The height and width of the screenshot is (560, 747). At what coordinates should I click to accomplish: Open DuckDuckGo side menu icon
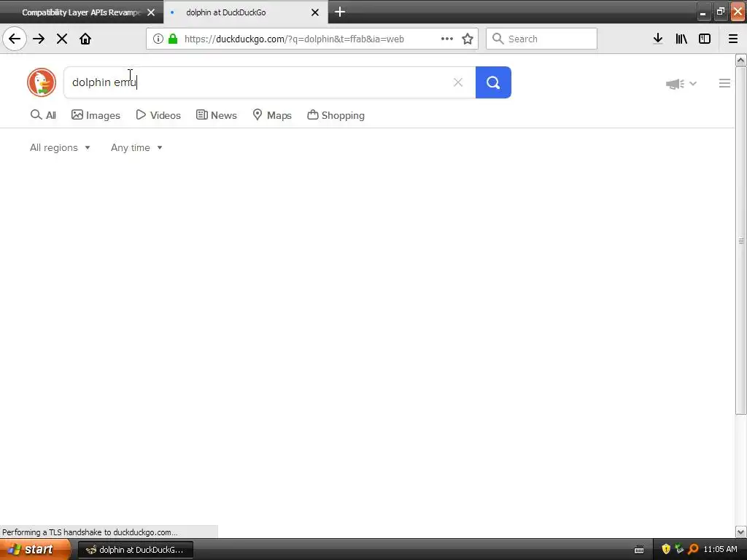(724, 83)
